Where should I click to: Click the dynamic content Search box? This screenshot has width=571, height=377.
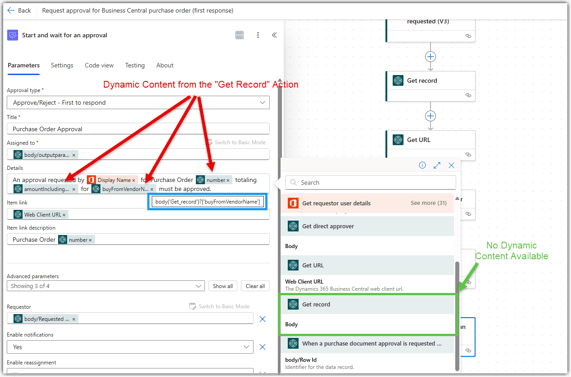pyautogui.click(x=370, y=182)
